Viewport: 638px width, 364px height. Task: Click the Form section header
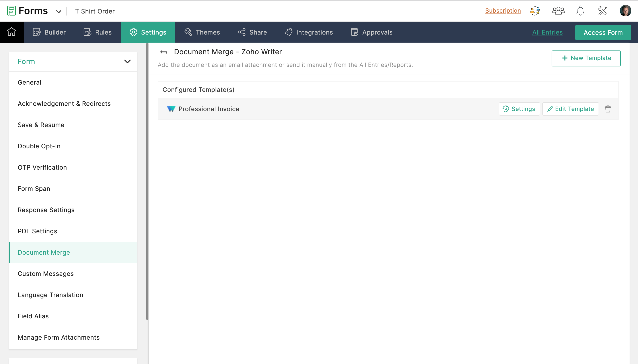73,62
